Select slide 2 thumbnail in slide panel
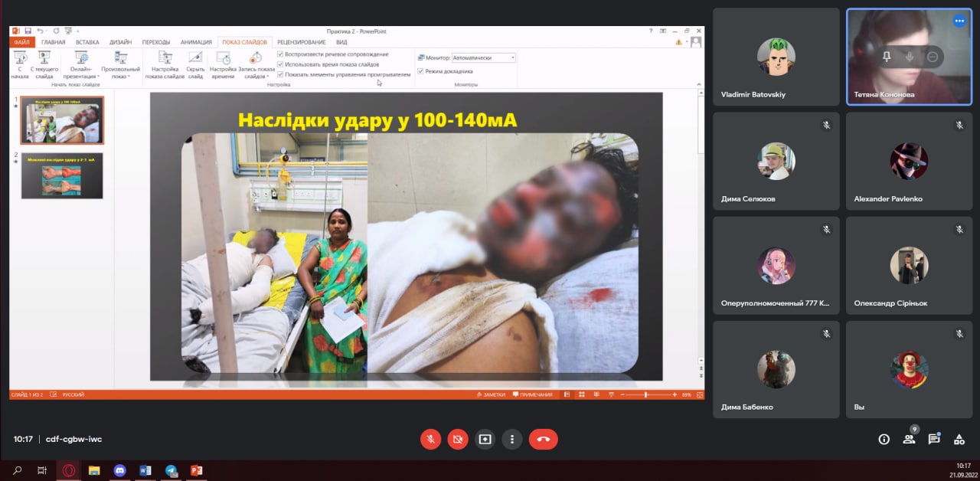 point(62,175)
